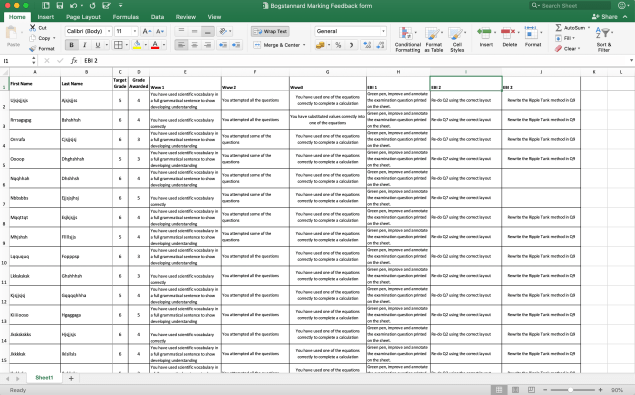This screenshot has width=635, height=395.
Task: Center text horizontally
Action: (x=194, y=45)
